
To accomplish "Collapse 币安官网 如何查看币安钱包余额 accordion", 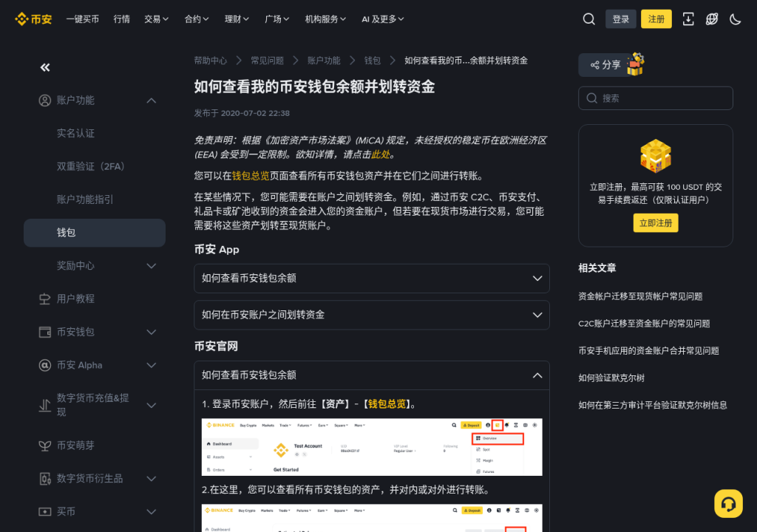I will click(372, 375).
